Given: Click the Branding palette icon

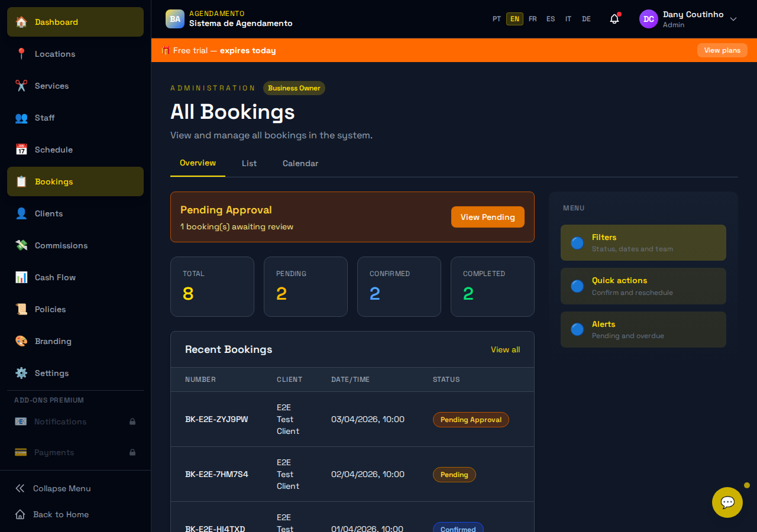Looking at the screenshot, I should [x=21, y=341].
